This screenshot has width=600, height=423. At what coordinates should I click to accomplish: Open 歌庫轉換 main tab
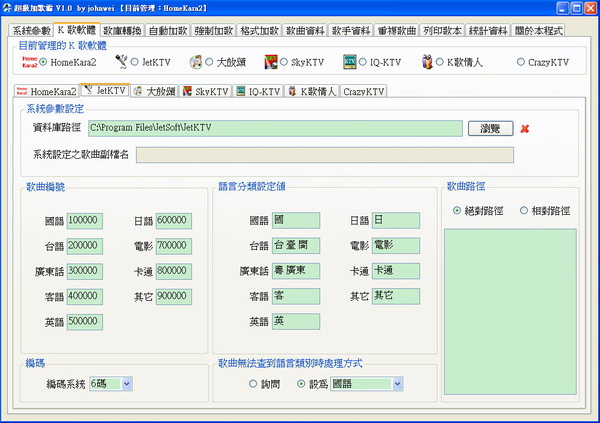pyautogui.click(x=122, y=31)
